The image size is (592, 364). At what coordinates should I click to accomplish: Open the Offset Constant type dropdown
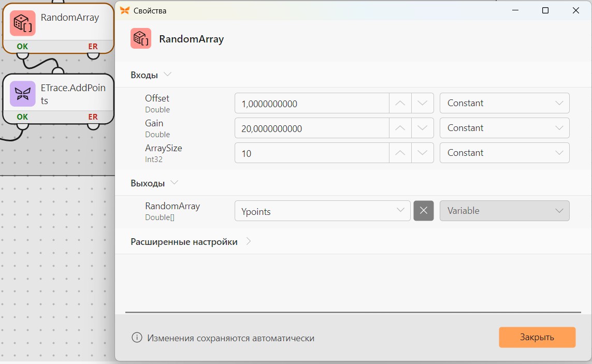click(x=504, y=103)
